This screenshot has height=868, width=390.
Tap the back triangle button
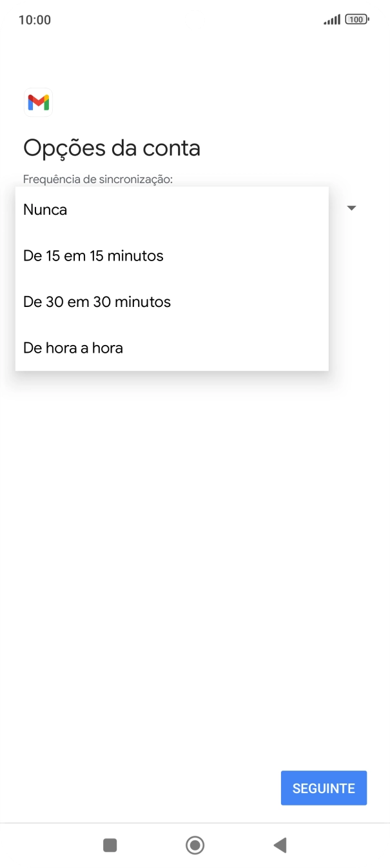pos(280,845)
